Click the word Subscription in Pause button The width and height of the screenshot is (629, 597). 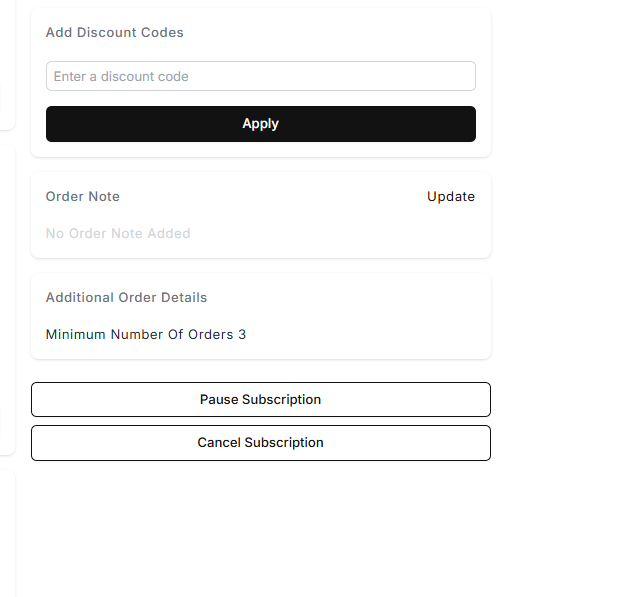pos(282,399)
